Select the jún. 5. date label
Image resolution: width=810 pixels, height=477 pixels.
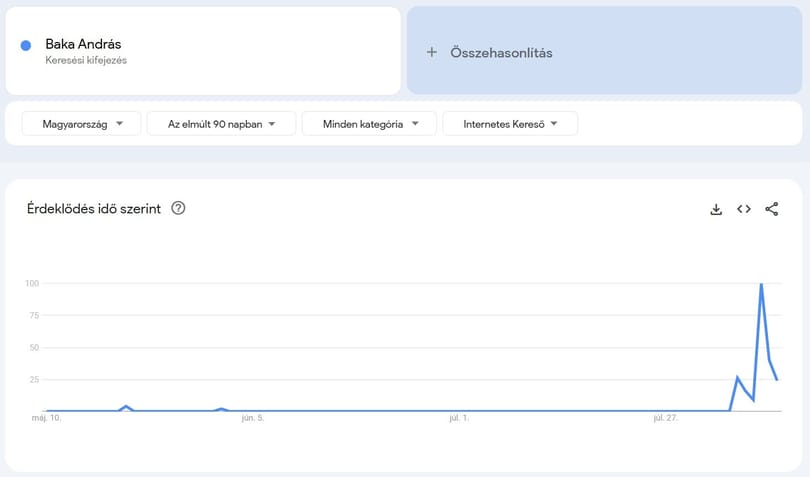[x=253, y=418]
